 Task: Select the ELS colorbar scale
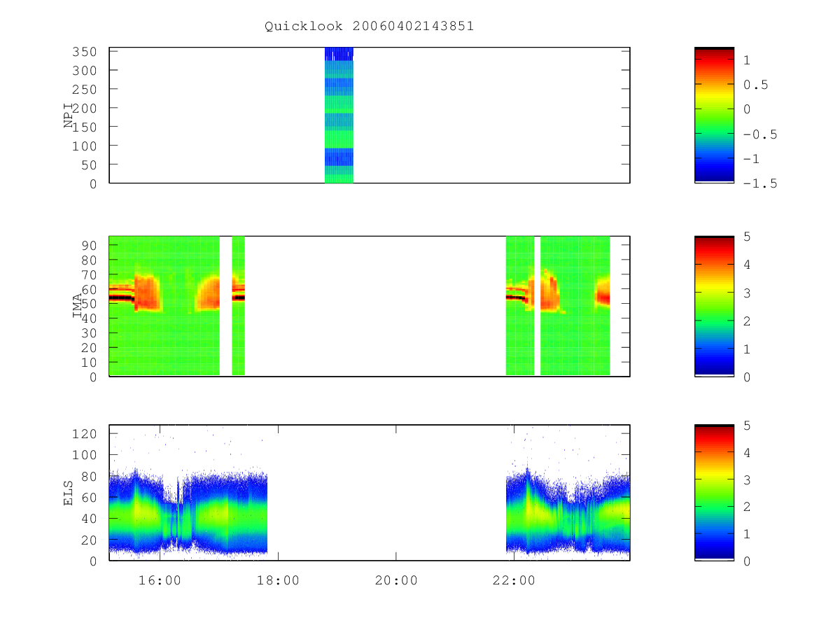714,493
